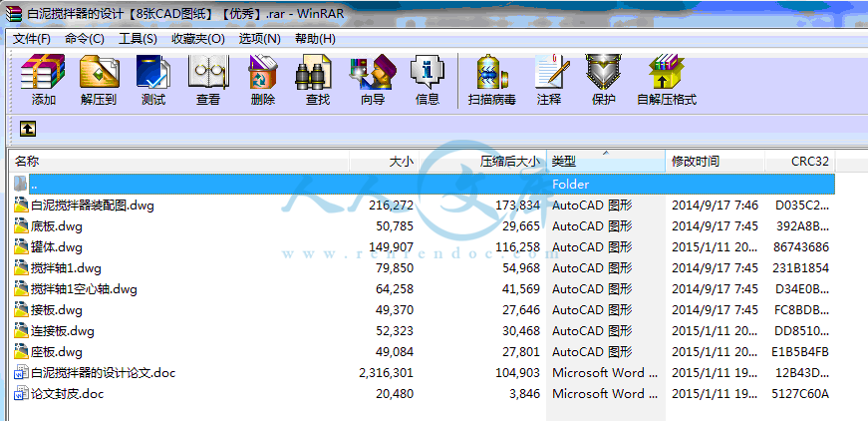Click CRC32 value E1B5B4FB

800,352
